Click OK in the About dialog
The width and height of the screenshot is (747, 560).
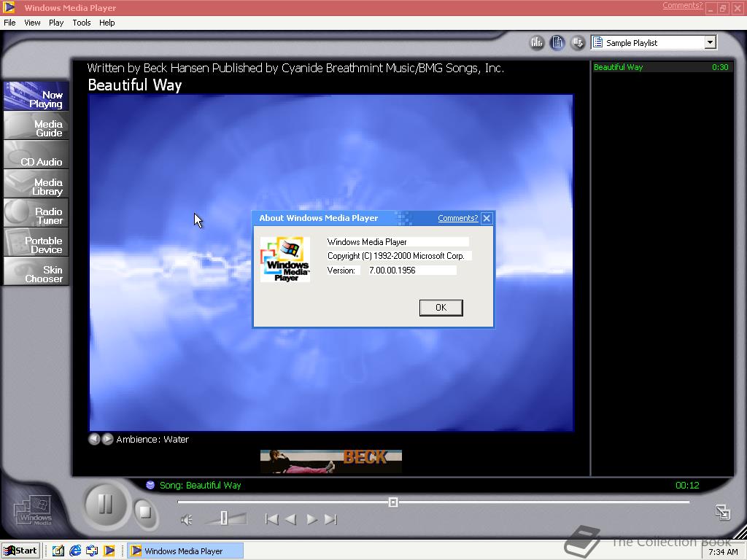pyautogui.click(x=441, y=308)
